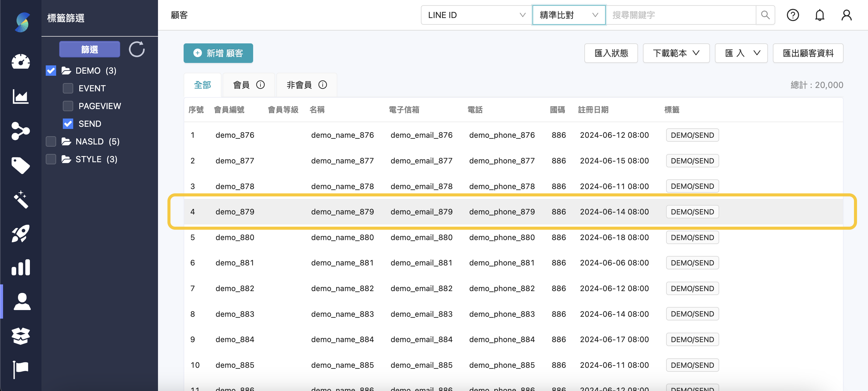This screenshot has height=391, width=868.
Task: Click the magic wand sidebar icon
Action: (x=20, y=199)
